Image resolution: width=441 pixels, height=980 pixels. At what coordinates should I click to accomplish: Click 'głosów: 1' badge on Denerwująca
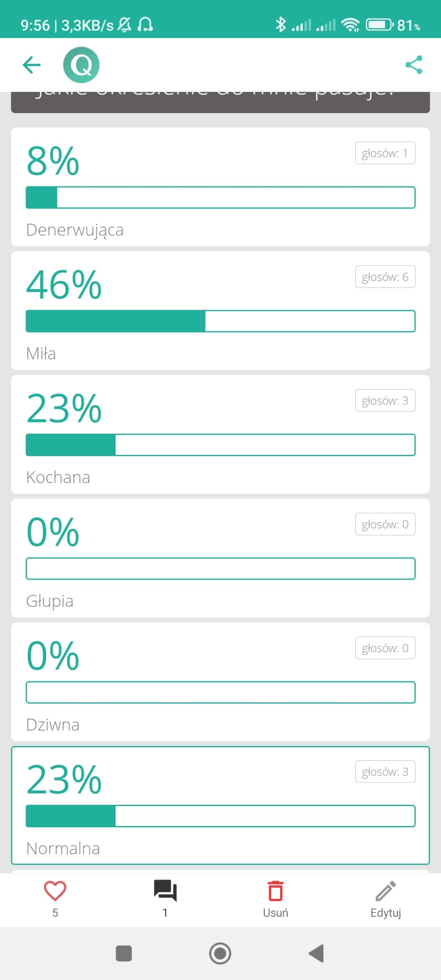click(385, 153)
